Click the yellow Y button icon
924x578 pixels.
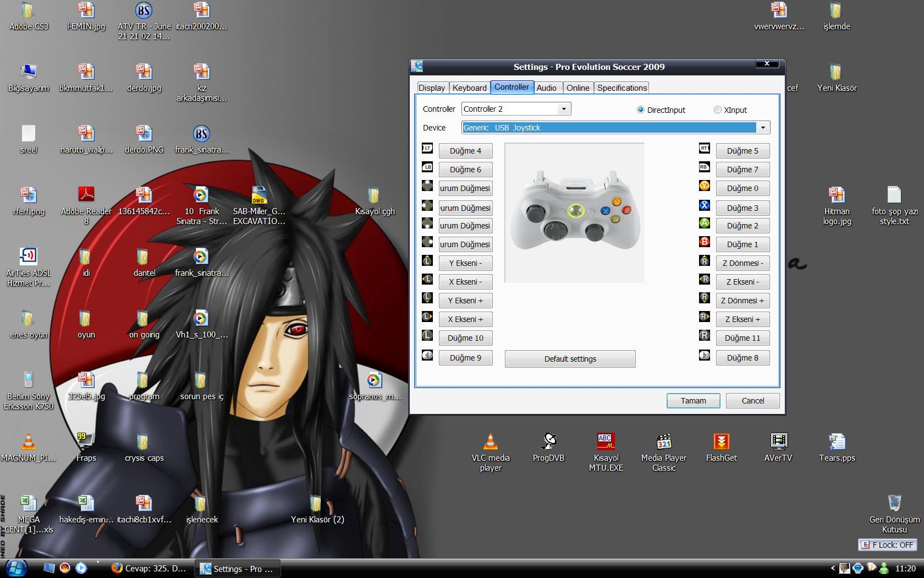(705, 186)
